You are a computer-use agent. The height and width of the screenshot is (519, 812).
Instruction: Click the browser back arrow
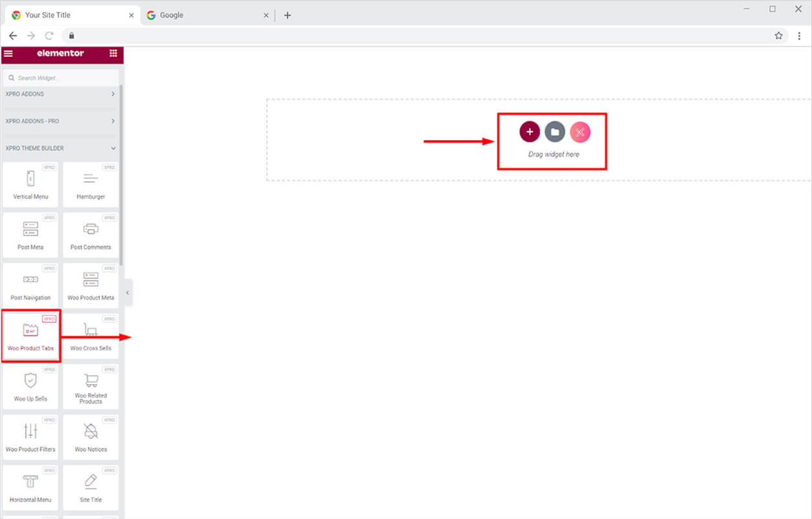pyautogui.click(x=13, y=36)
